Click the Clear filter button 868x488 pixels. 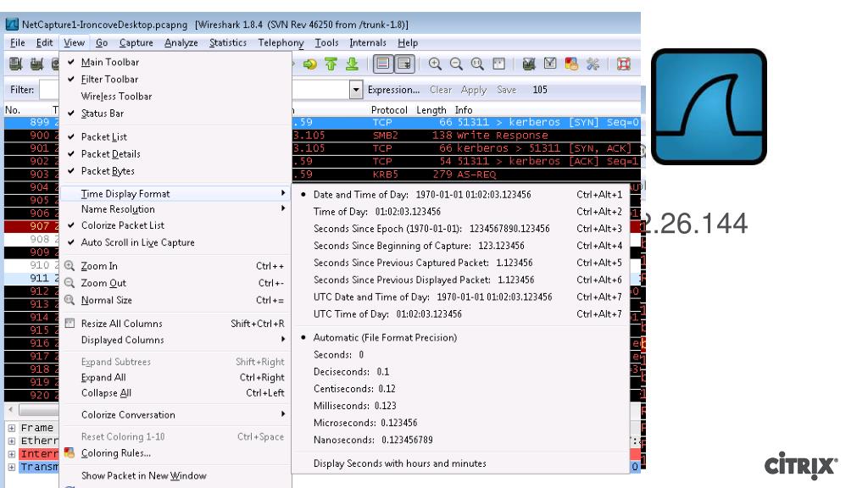tap(441, 90)
